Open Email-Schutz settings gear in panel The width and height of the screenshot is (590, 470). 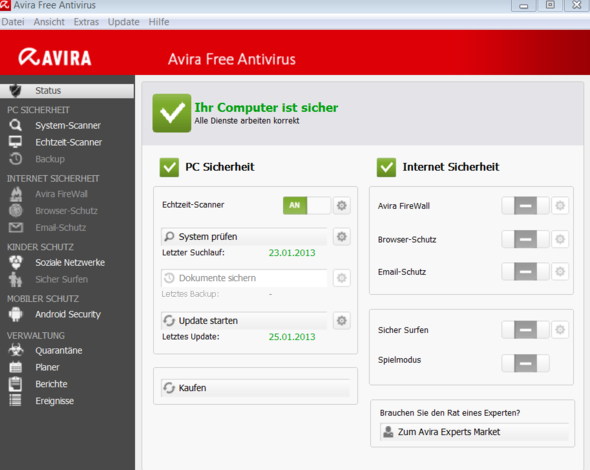(560, 271)
